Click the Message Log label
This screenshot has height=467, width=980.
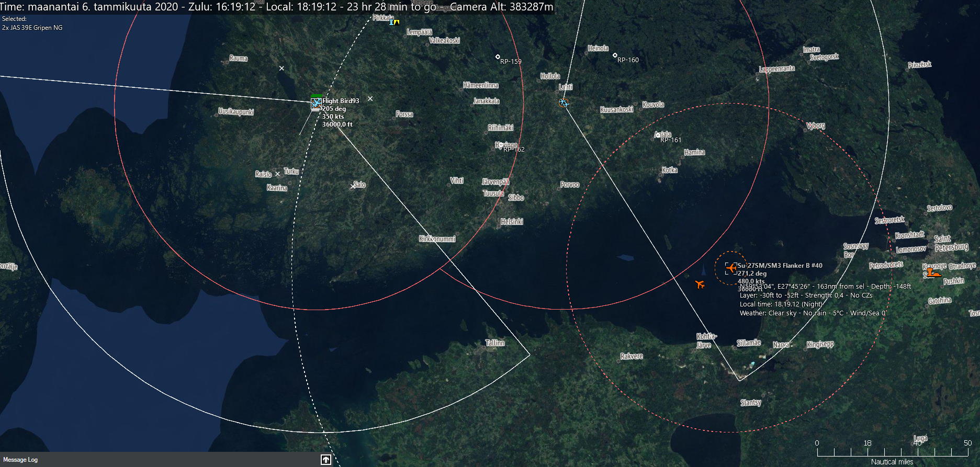(20, 460)
